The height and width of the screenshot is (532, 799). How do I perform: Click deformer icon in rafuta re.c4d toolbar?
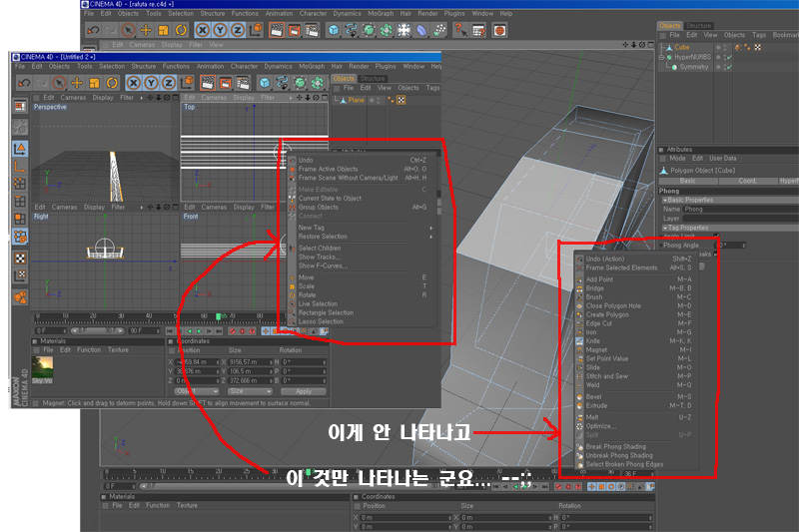[421, 31]
